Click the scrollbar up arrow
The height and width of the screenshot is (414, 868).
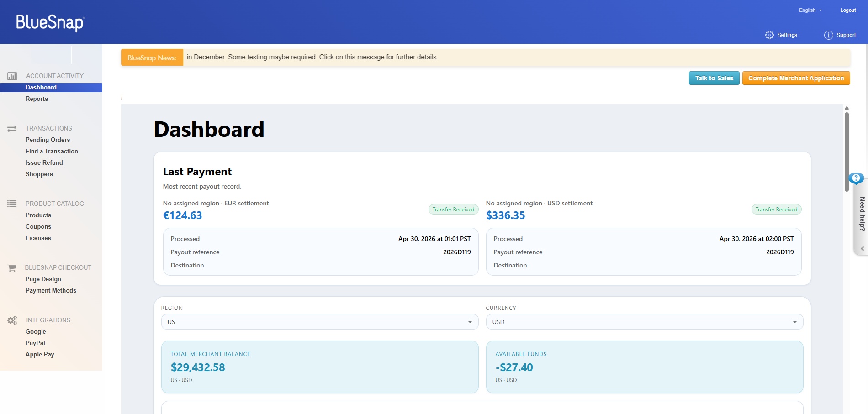pos(847,108)
